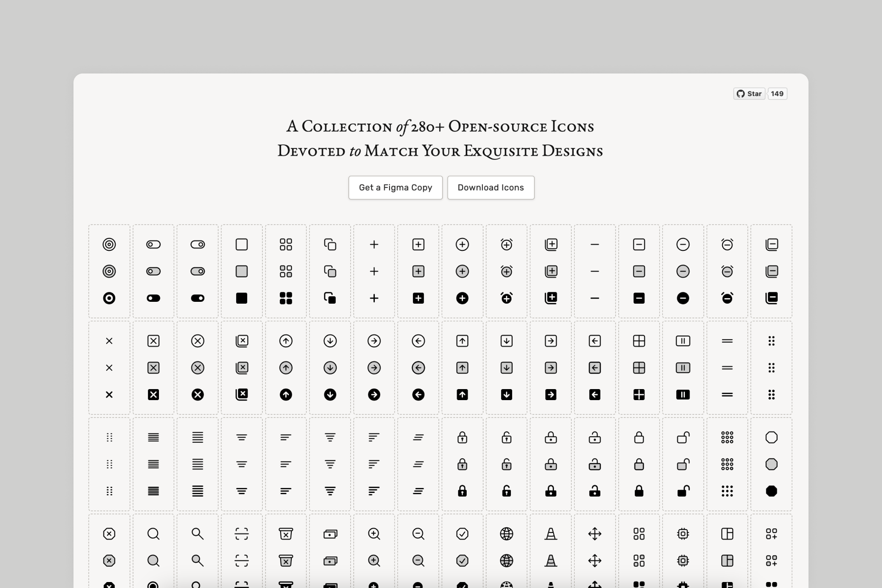This screenshot has width=882, height=588.
Task: Select the outline copy overlapping squares icon
Action: [x=330, y=244]
